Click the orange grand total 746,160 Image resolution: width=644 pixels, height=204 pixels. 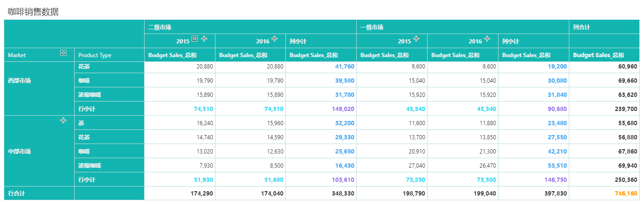pyautogui.click(x=626, y=193)
